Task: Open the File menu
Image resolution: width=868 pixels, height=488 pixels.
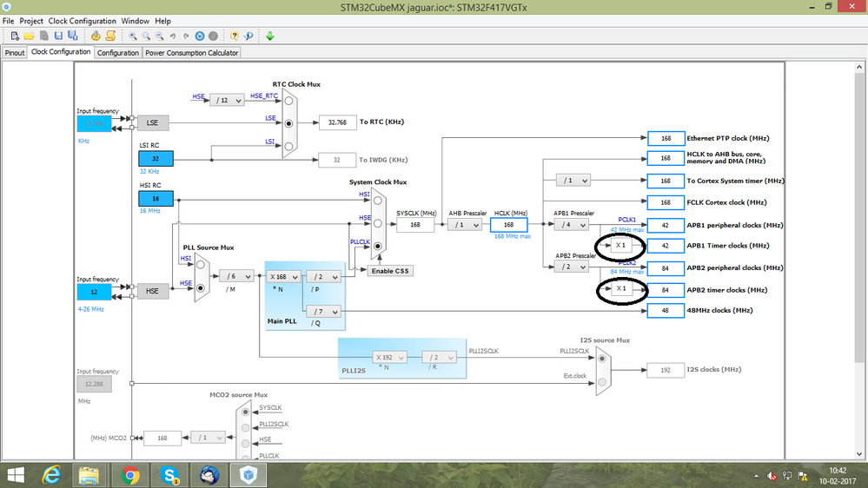Action: [9, 21]
